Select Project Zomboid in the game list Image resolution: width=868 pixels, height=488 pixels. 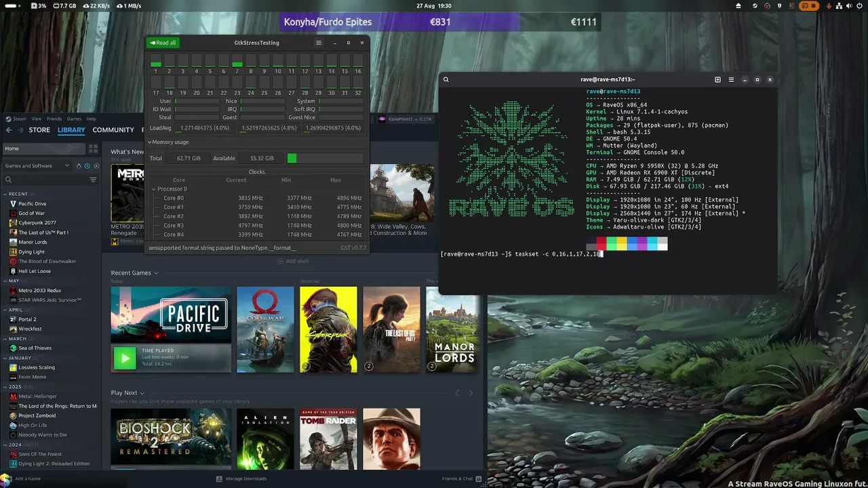pyautogui.click(x=37, y=415)
